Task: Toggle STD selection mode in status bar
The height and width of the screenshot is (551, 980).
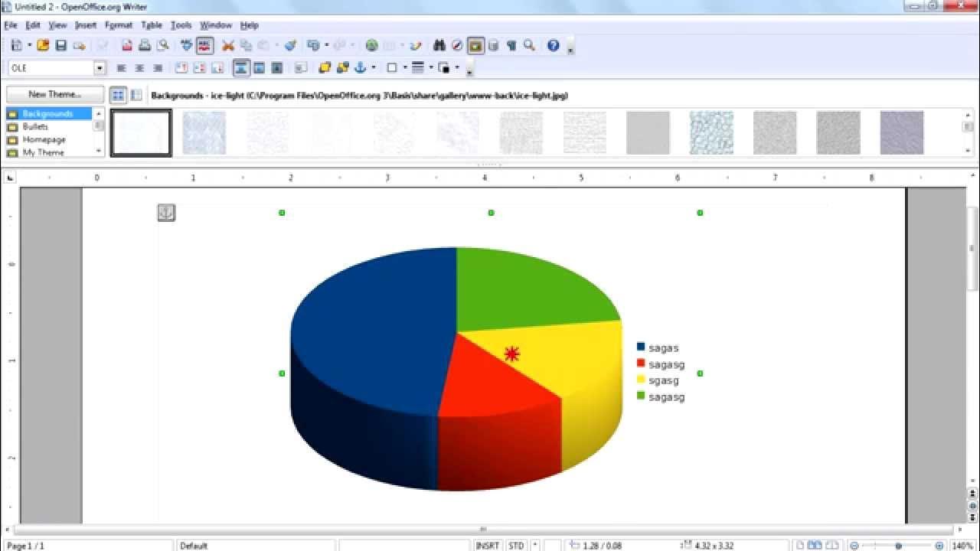Action: click(x=516, y=546)
